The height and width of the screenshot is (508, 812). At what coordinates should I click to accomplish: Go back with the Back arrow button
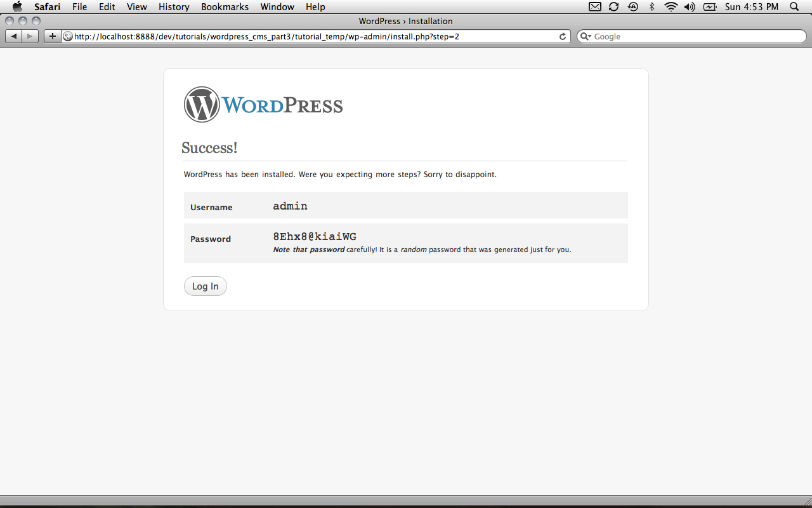14,36
